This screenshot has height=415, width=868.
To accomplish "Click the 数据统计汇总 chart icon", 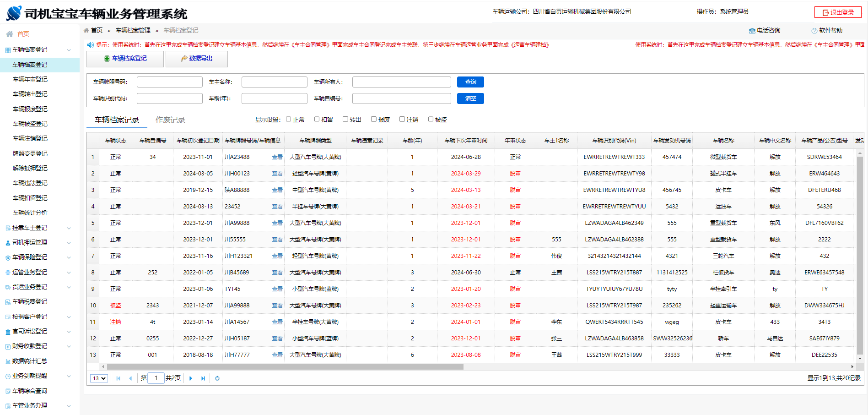I will click(8, 361).
